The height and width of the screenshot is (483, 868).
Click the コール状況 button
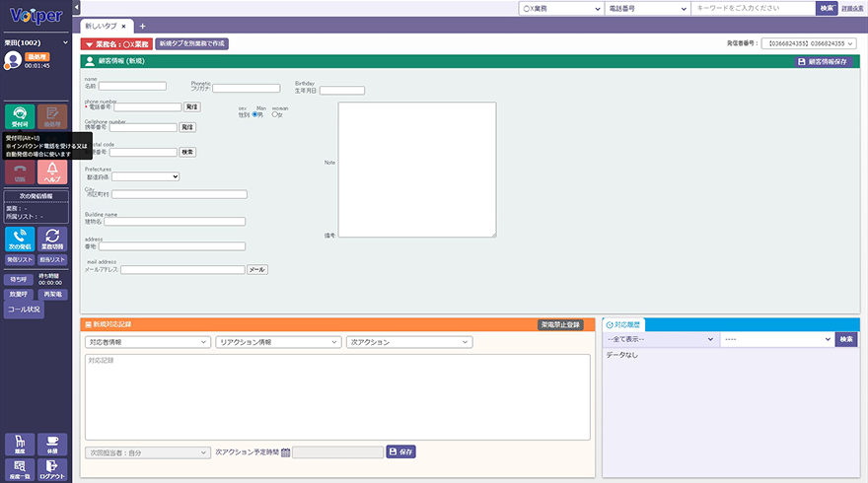pos(24,310)
